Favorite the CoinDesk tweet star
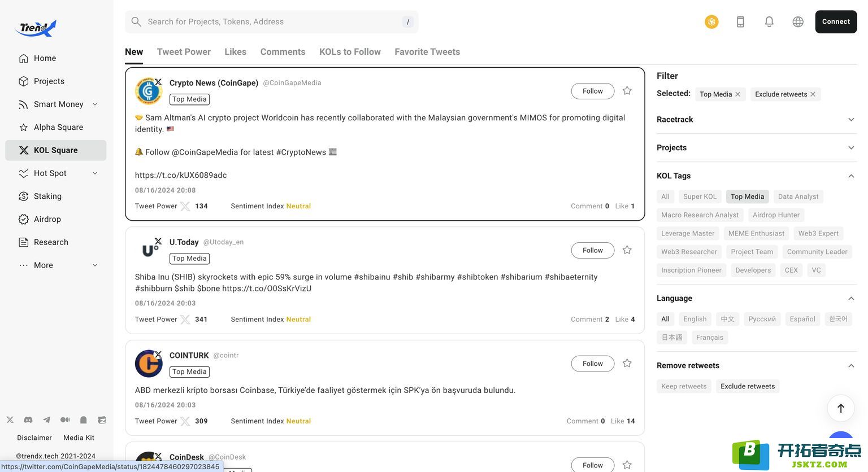The image size is (868, 472). [x=627, y=465]
